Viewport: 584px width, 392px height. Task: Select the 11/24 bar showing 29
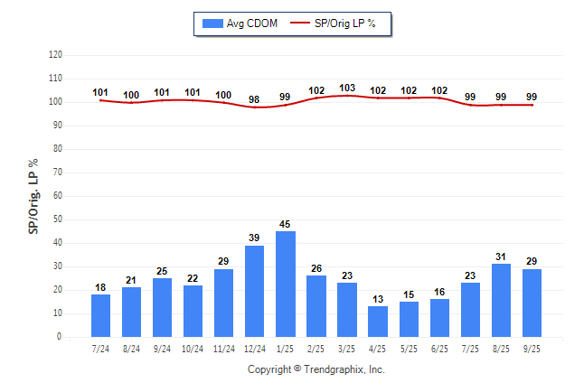[x=224, y=303]
